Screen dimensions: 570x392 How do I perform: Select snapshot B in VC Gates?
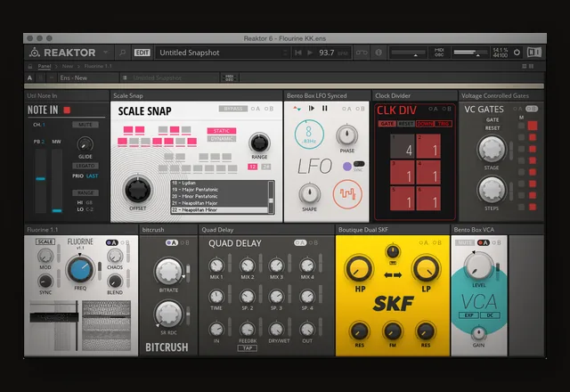532,109
